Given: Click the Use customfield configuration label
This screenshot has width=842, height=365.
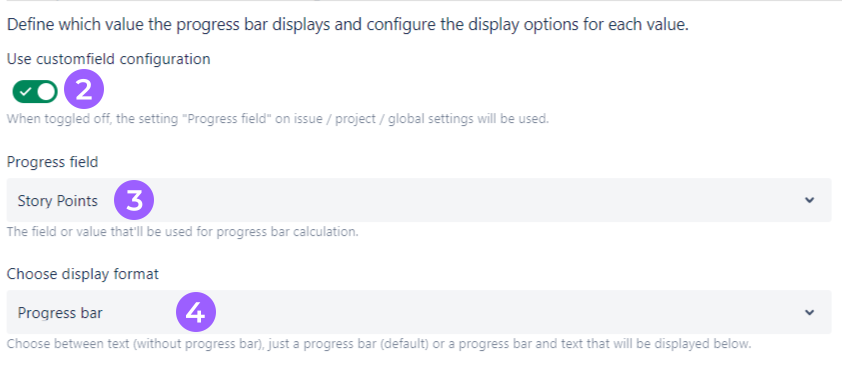Looking at the screenshot, I should [108, 59].
